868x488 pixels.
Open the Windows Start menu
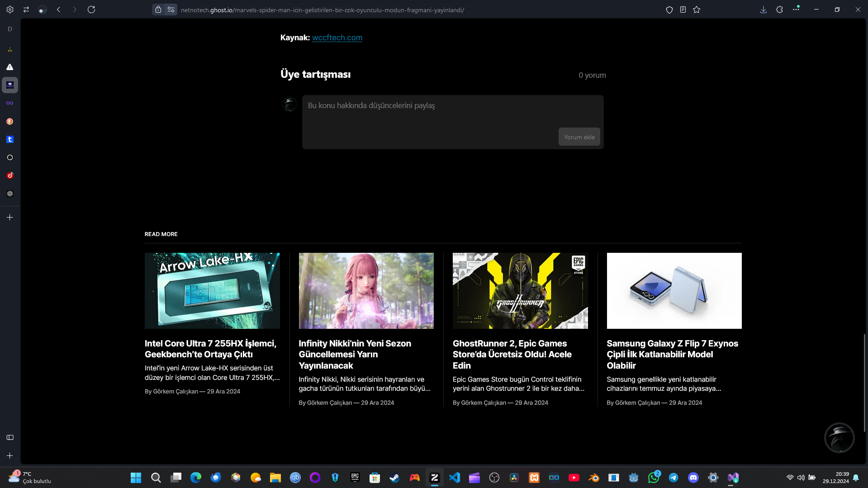[136, 478]
